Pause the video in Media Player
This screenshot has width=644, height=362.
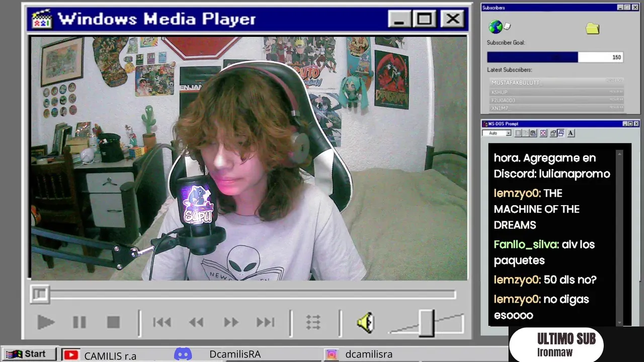click(x=79, y=322)
